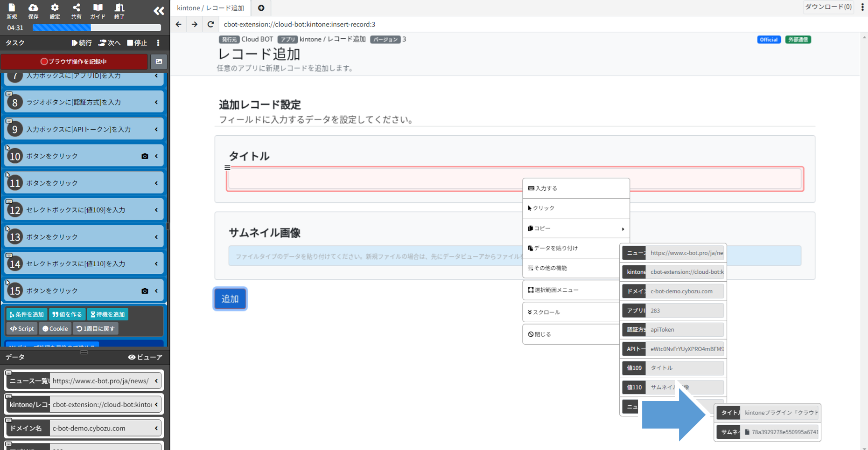Click camera icon on step 10
Screen dimensions: 868x450
click(145, 156)
